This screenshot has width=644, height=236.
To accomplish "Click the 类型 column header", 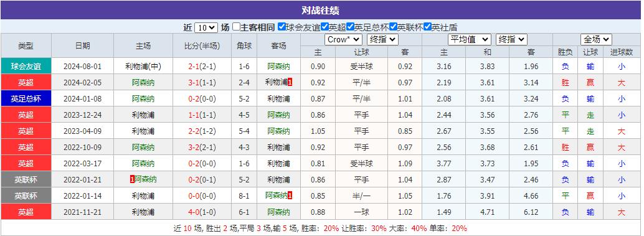I will coord(26,46).
